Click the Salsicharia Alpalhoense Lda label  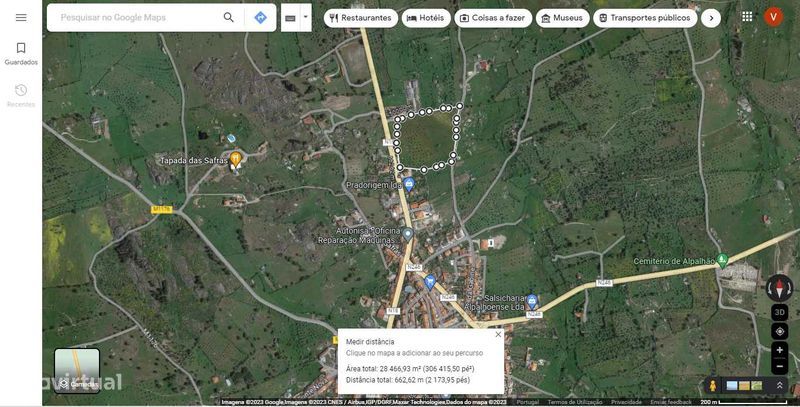496,302
